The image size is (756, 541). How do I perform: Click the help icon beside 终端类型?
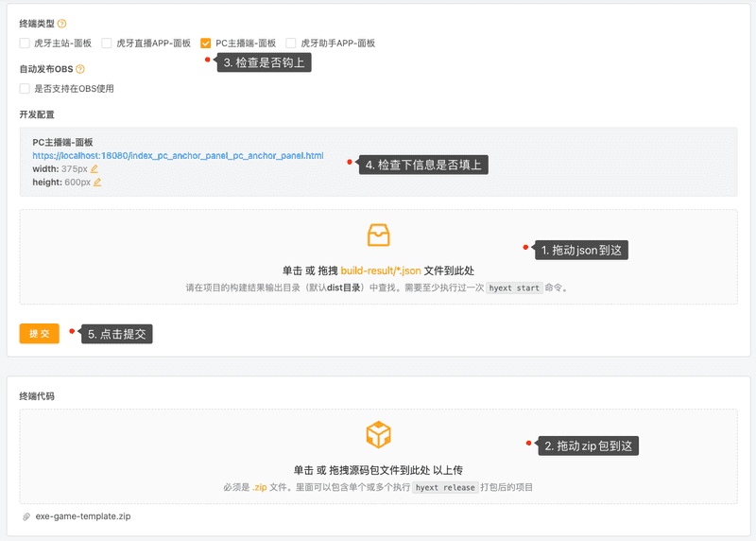[x=62, y=23]
